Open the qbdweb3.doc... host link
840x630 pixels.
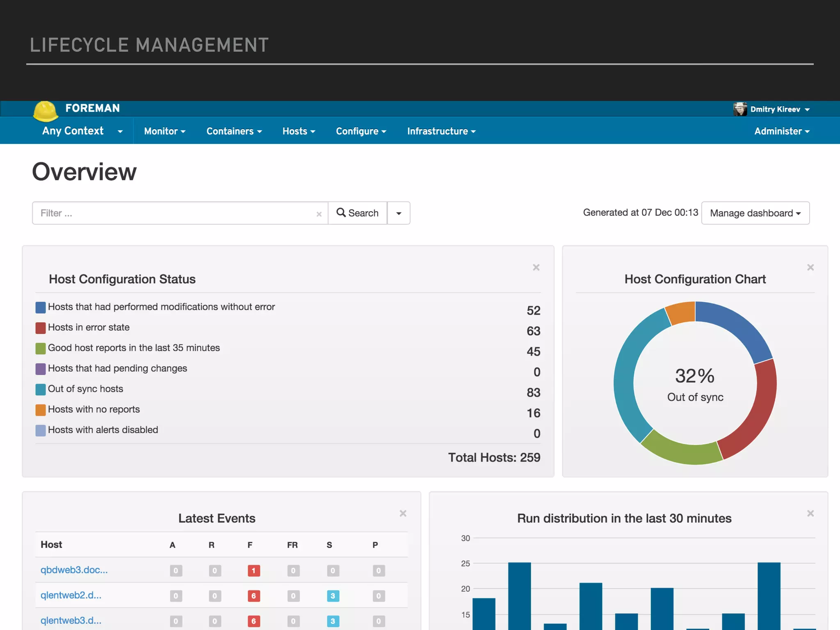click(x=74, y=570)
